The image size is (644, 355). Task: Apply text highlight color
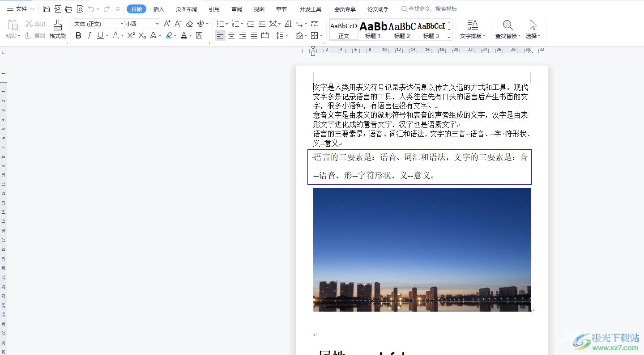tap(169, 35)
